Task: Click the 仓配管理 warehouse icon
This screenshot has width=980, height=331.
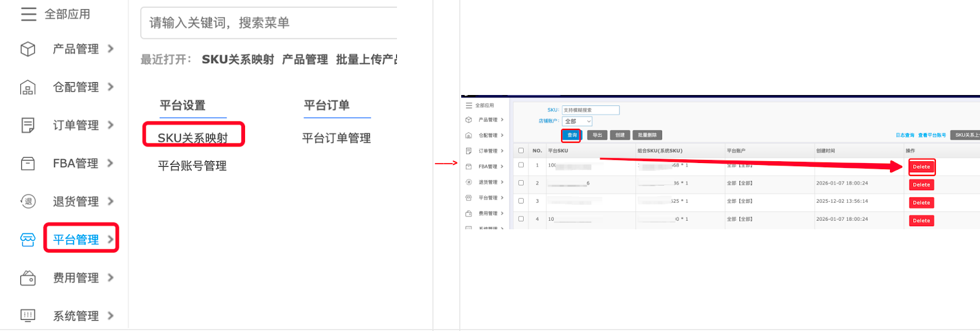Action: [x=28, y=88]
